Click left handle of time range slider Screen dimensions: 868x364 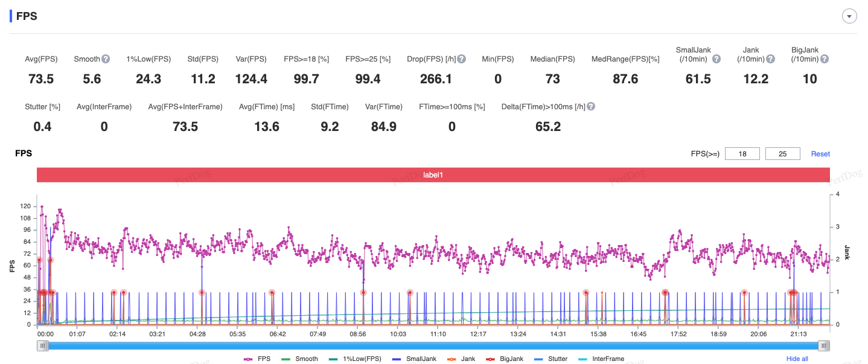point(42,346)
